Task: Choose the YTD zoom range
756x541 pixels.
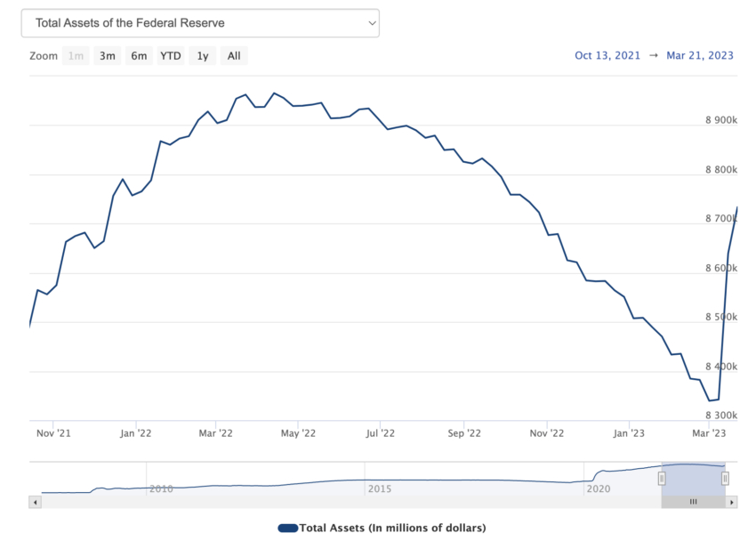Action: [x=171, y=56]
